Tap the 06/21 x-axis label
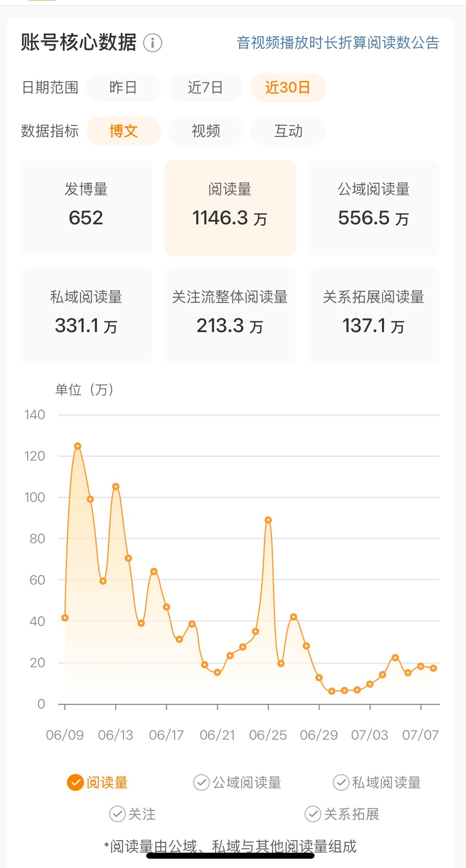The height and width of the screenshot is (868, 466). tap(217, 735)
